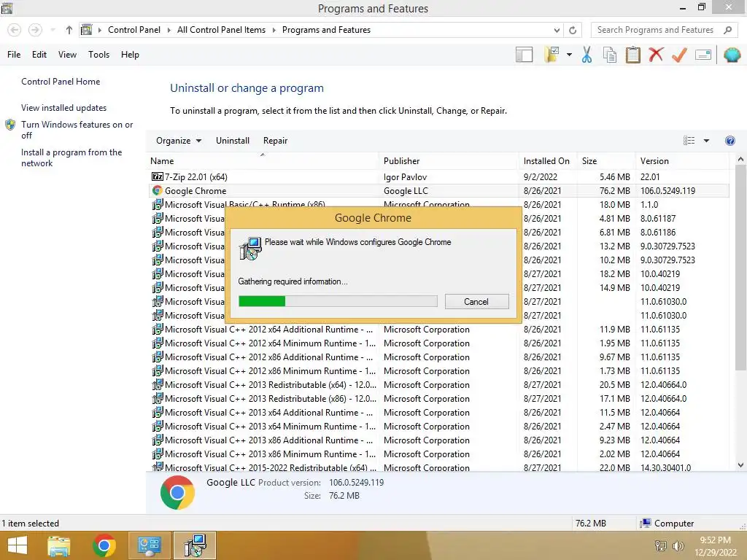Select Microsoft Visual C++ 2012 x64 Additional Runtime
The image size is (747, 560).
(x=438, y=330)
